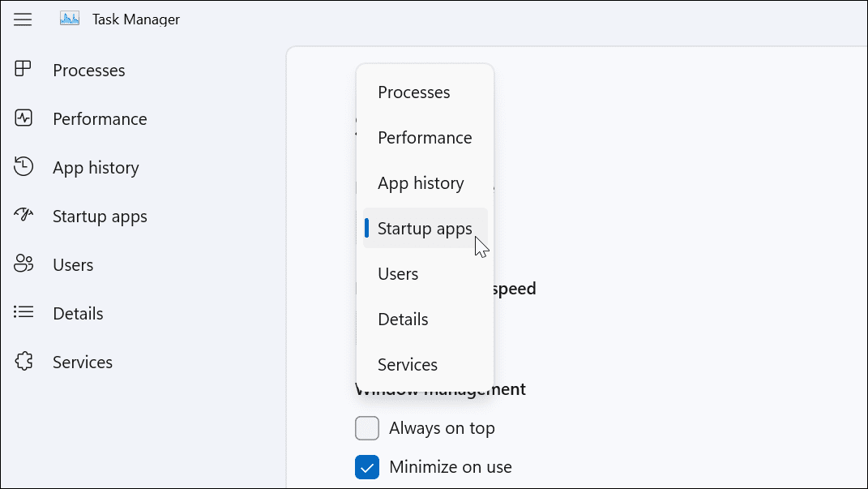Choose Performance in the dropdown menu

pyautogui.click(x=424, y=137)
